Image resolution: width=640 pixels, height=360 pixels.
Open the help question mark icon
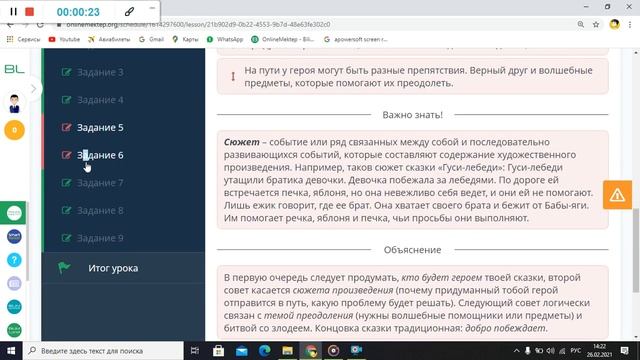pyautogui.click(x=14, y=260)
